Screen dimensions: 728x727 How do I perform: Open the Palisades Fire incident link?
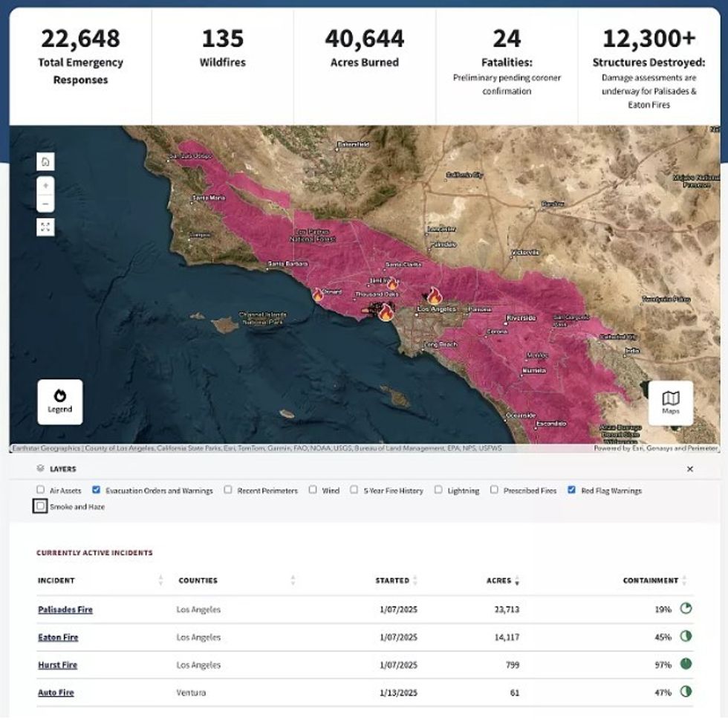coord(65,610)
